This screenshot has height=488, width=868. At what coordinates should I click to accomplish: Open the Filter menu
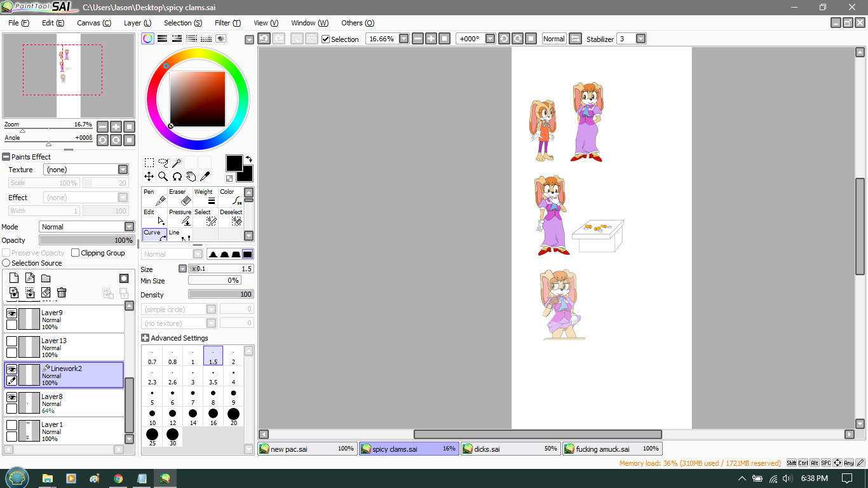click(x=227, y=23)
